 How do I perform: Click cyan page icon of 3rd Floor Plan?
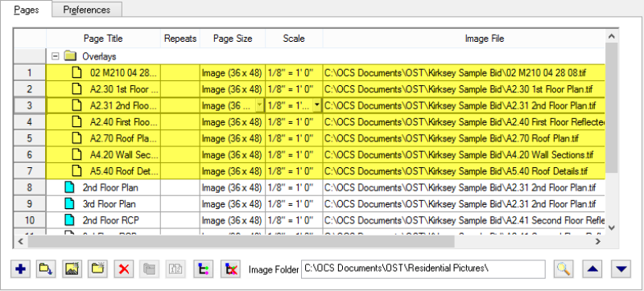click(69, 204)
